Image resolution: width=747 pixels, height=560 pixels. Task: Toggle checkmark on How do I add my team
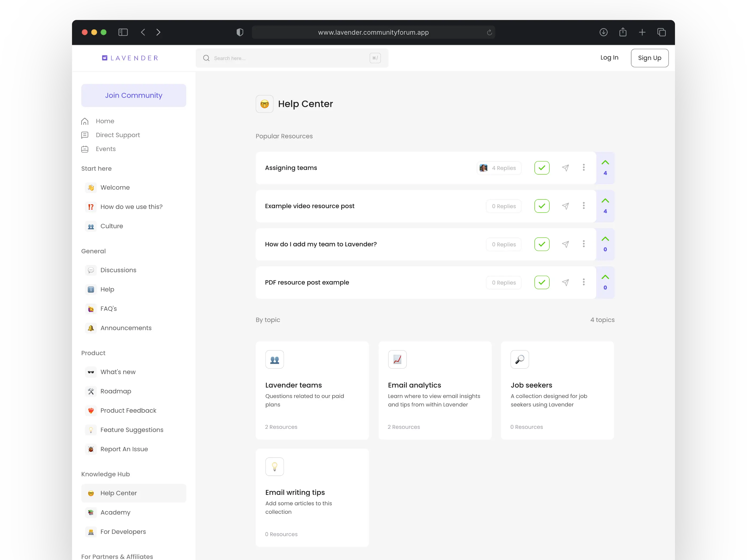(x=542, y=244)
